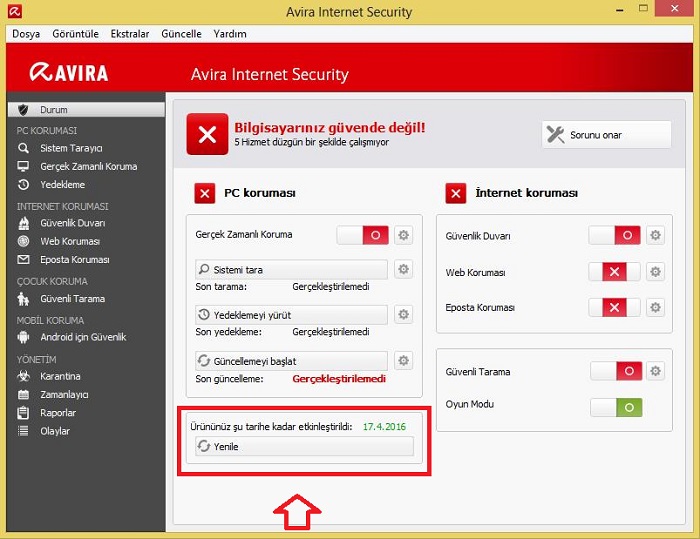The width and height of the screenshot is (700, 539).
Task: Select Eposta Koruması in sidebar
Action: click(75, 259)
